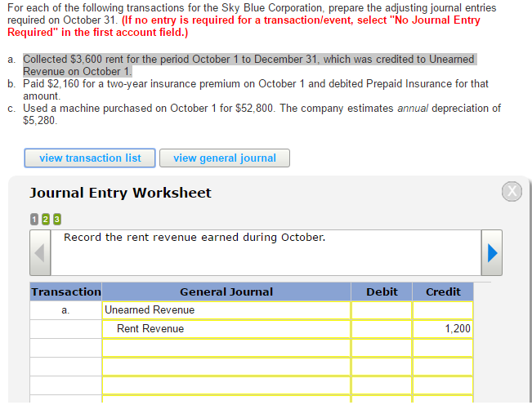Click the credit cell for Unearned Revenue
Screen dimensions: 532x405
(443, 310)
